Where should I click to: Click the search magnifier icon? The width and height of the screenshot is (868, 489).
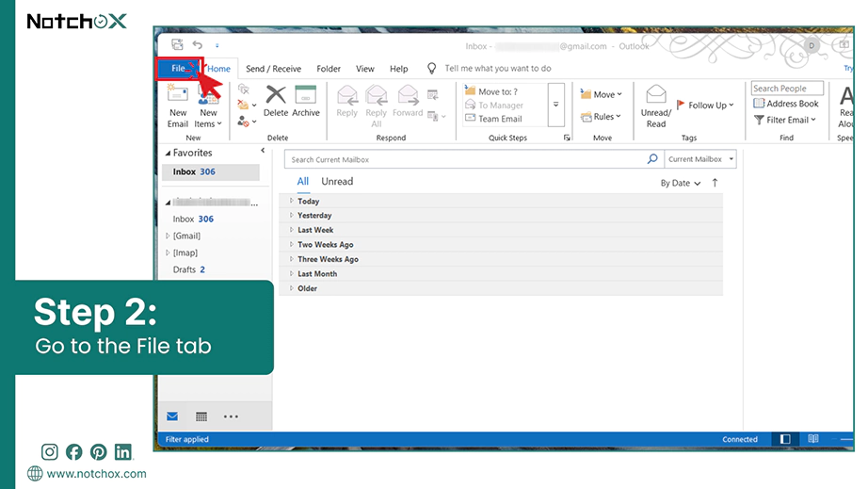point(652,159)
